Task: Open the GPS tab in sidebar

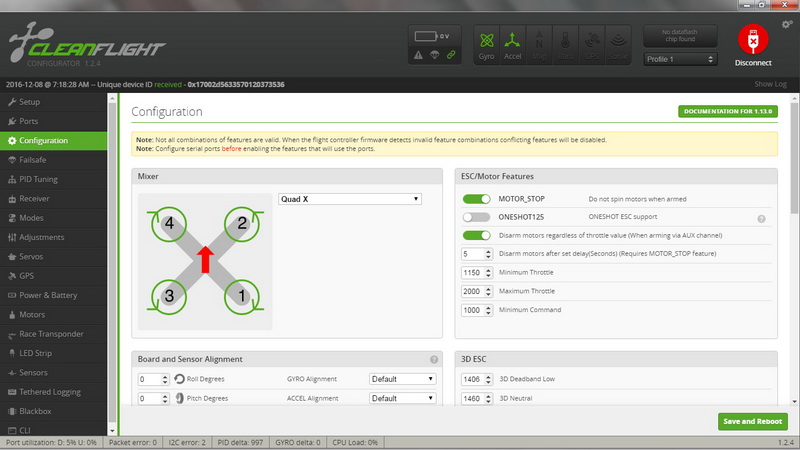Action: coord(54,276)
